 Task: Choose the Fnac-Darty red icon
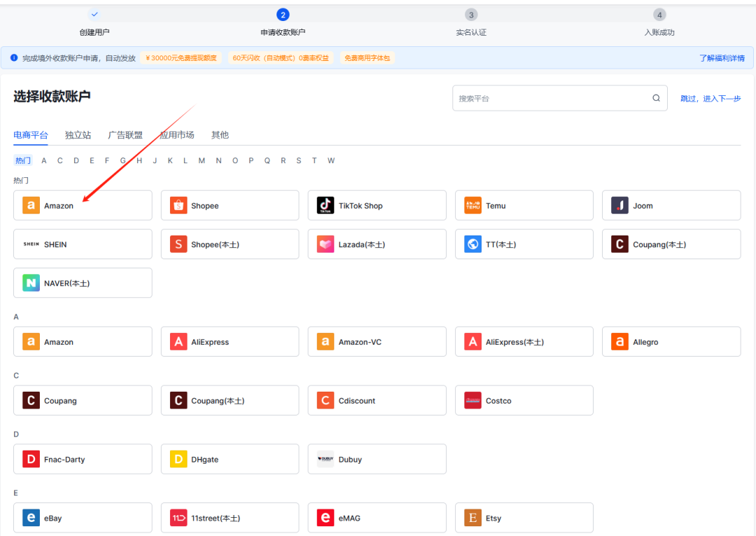click(31, 460)
